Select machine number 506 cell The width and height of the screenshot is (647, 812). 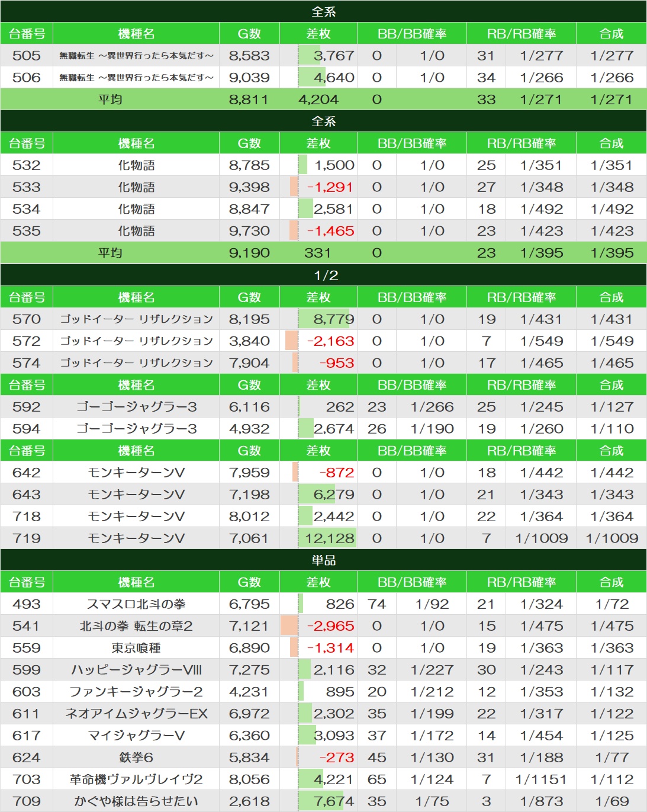(27, 78)
